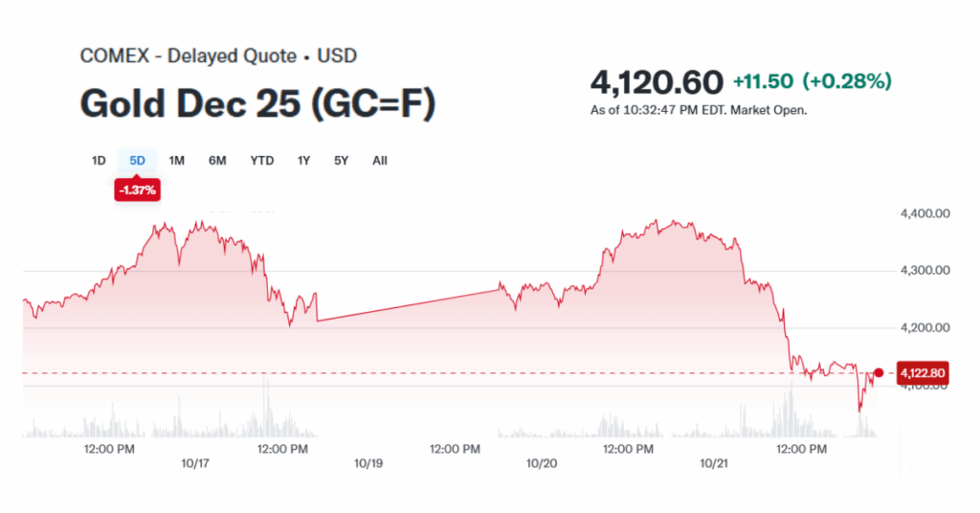Click the 4,400.00 y-axis label
The image size is (980, 513).
click(925, 213)
